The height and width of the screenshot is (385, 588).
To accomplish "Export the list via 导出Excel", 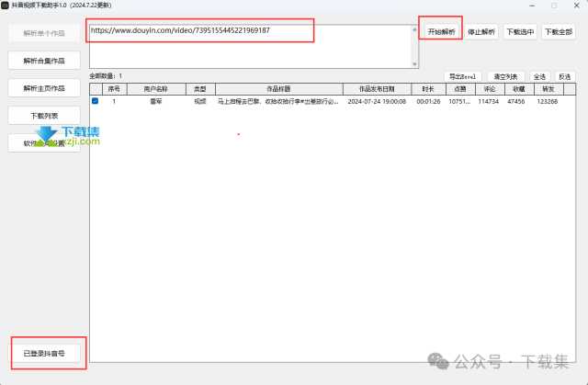I will (x=463, y=76).
